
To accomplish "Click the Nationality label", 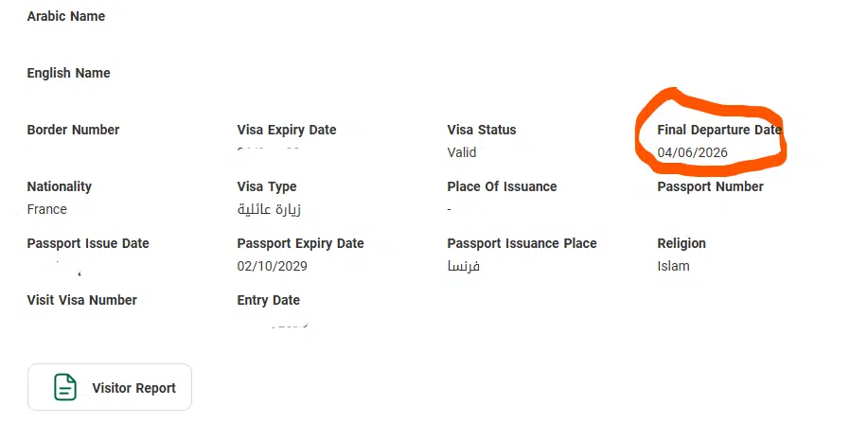I will [x=60, y=186].
